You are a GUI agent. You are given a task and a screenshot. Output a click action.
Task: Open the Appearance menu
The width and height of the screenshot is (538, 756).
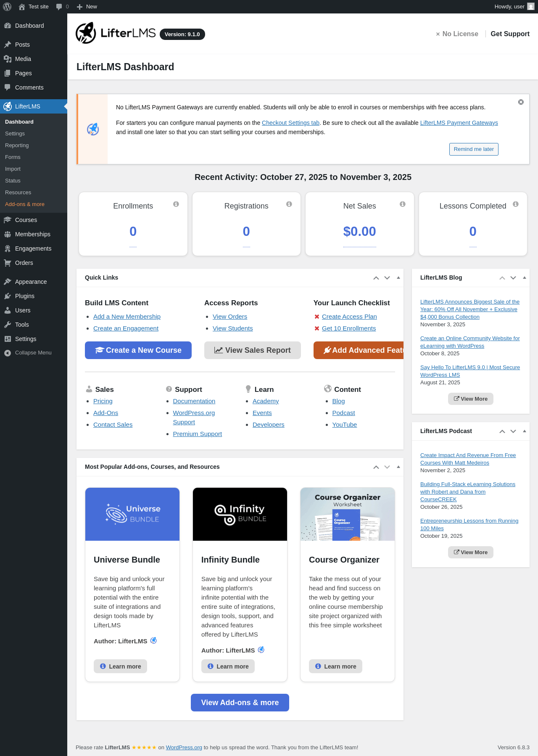[x=34, y=282]
